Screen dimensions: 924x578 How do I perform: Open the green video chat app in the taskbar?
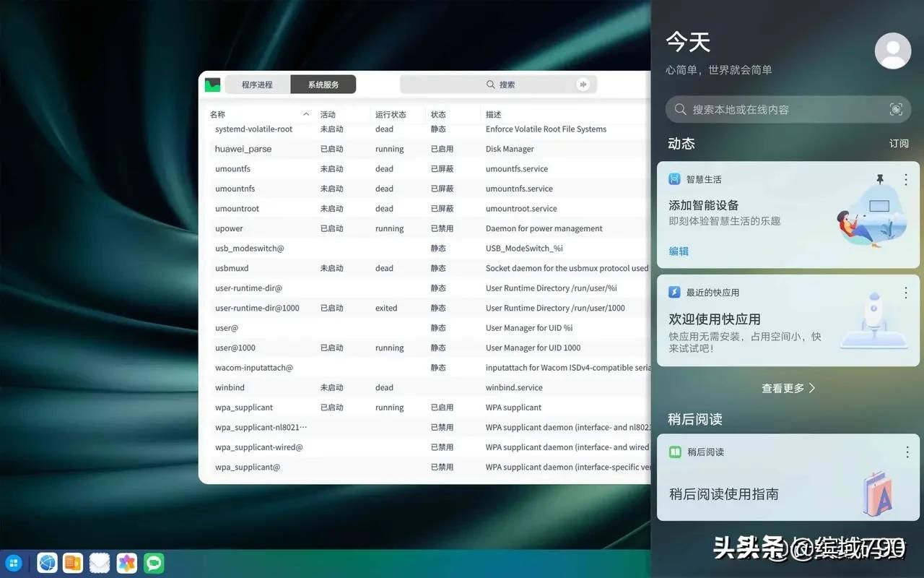154,563
